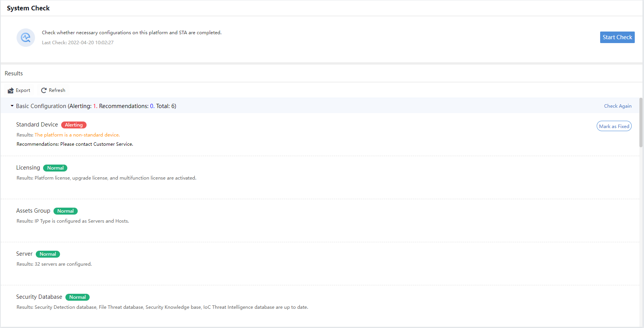Click the Check Again link
The image size is (644, 328).
[617, 106]
